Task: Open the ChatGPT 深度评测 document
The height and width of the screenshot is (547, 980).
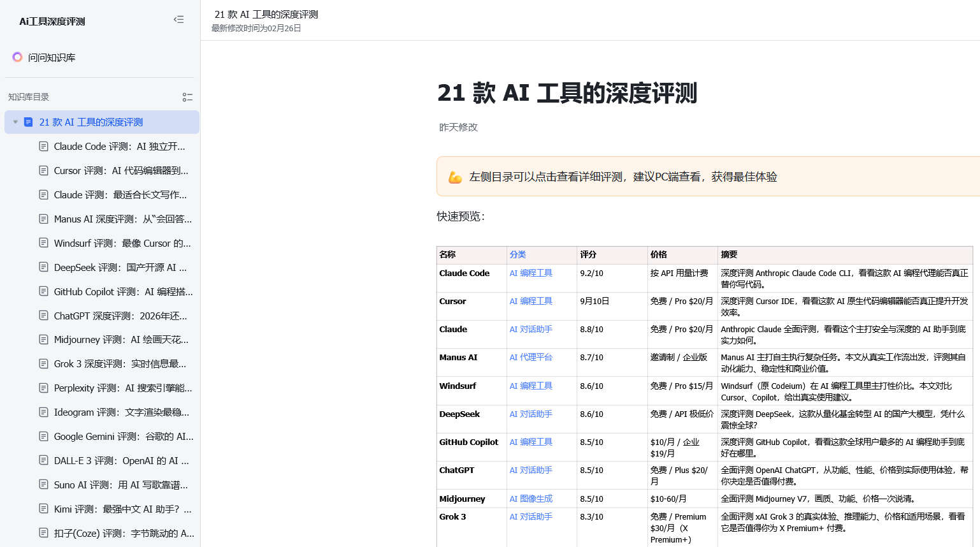Action: (120, 316)
